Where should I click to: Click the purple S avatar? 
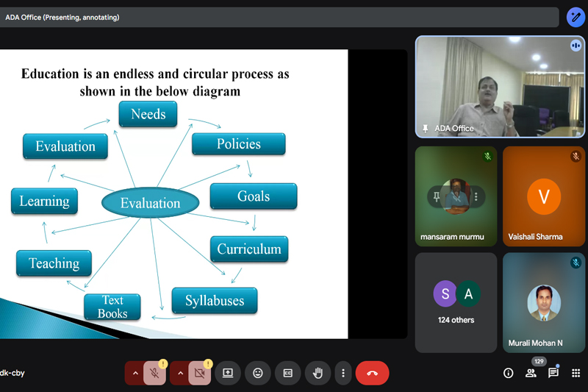(x=445, y=293)
